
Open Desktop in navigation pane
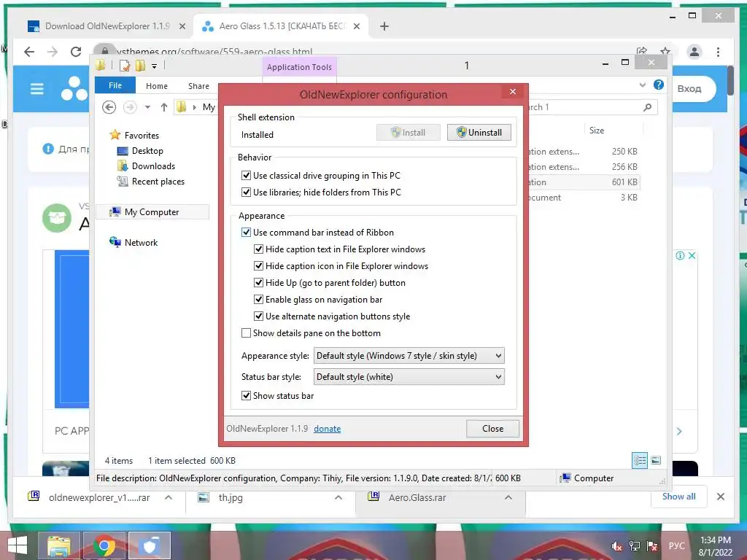click(x=147, y=151)
